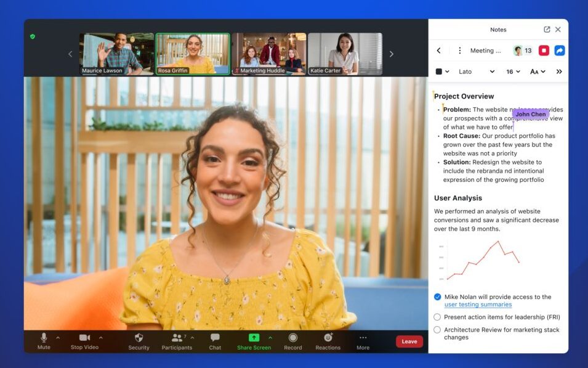Open the Participants panel
The width and height of the screenshot is (588, 368).
point(177,338)
